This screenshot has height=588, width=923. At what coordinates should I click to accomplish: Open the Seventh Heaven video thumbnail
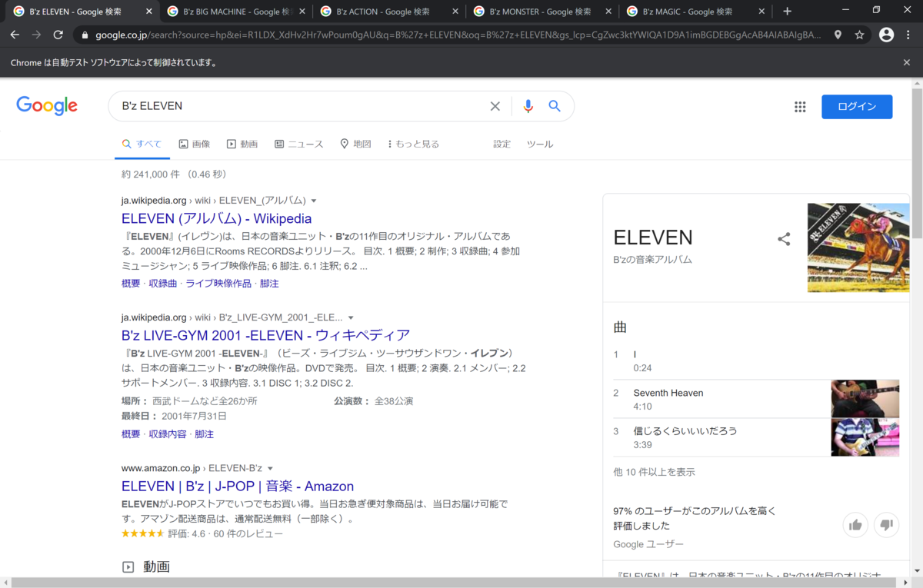point(865,399)
